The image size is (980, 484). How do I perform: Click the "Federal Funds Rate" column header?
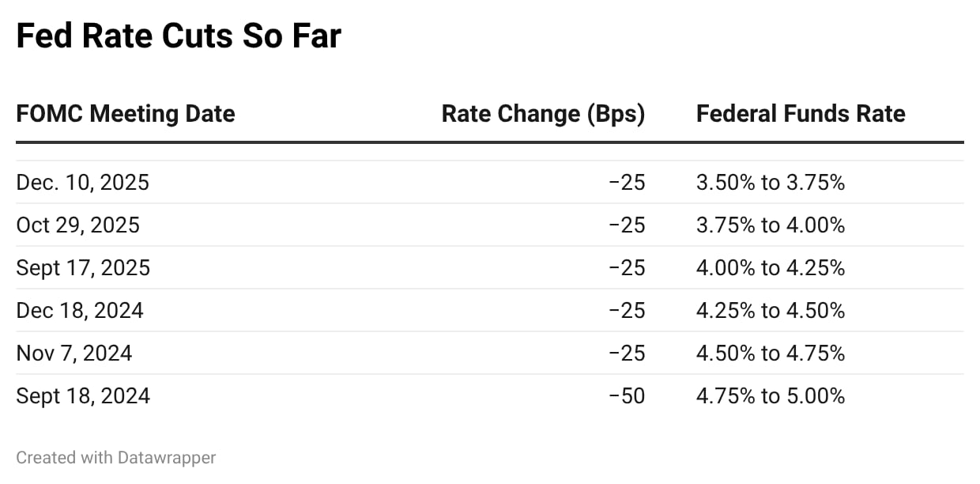800,114
